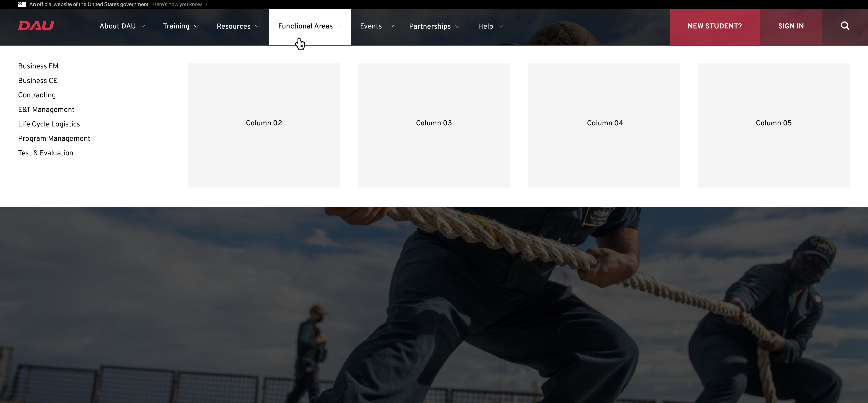Open Program Management link
This screenshot has width=868, height=403.
click(x=54, y=139)
